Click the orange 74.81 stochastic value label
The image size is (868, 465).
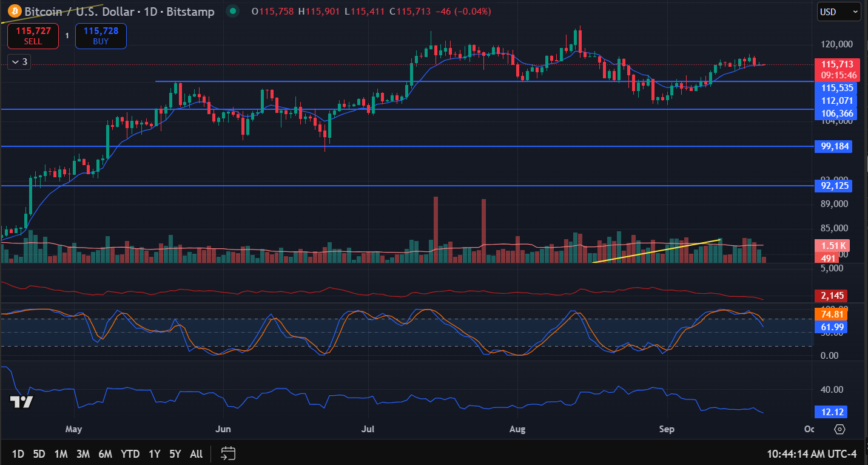[832, 314]
